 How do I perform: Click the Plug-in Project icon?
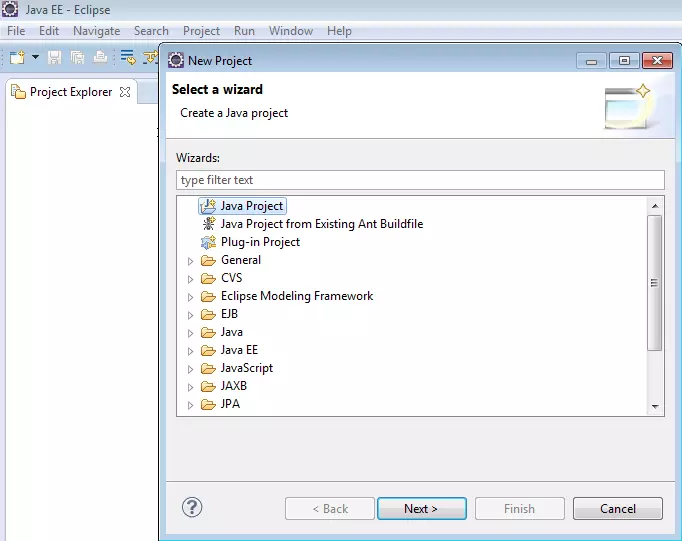[x=208, y=242]
